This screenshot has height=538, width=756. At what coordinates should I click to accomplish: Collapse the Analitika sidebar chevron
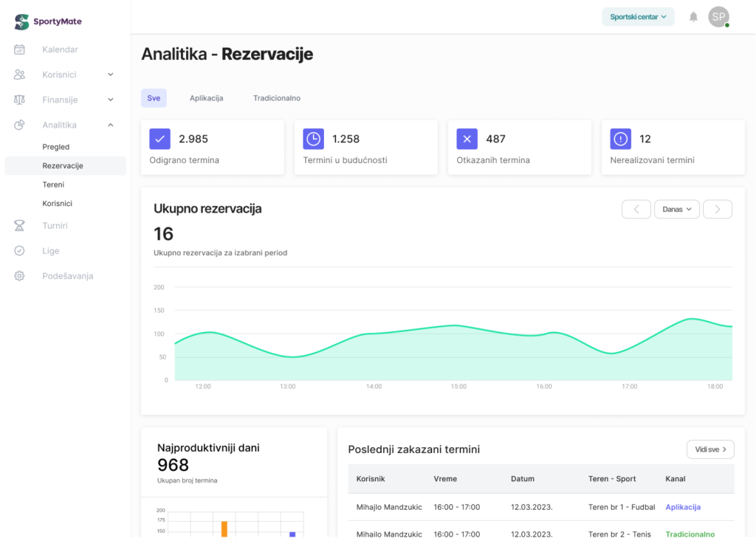coord(111,125)
